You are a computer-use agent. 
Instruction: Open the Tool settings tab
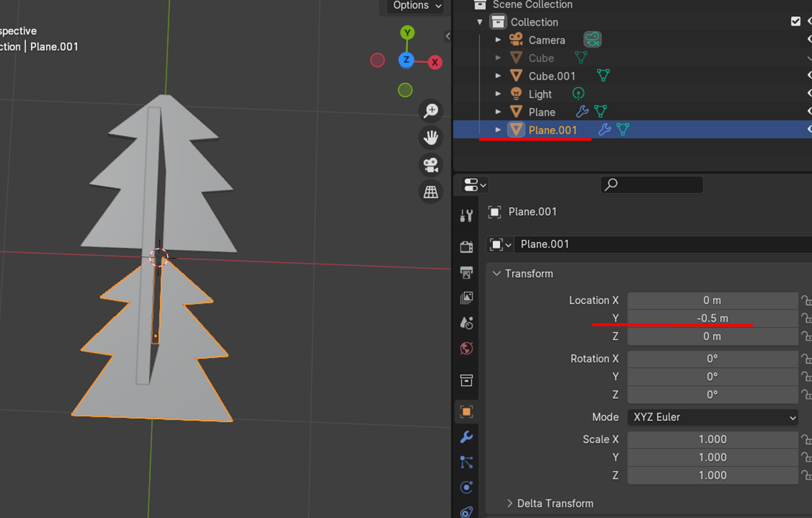(467, 215)
